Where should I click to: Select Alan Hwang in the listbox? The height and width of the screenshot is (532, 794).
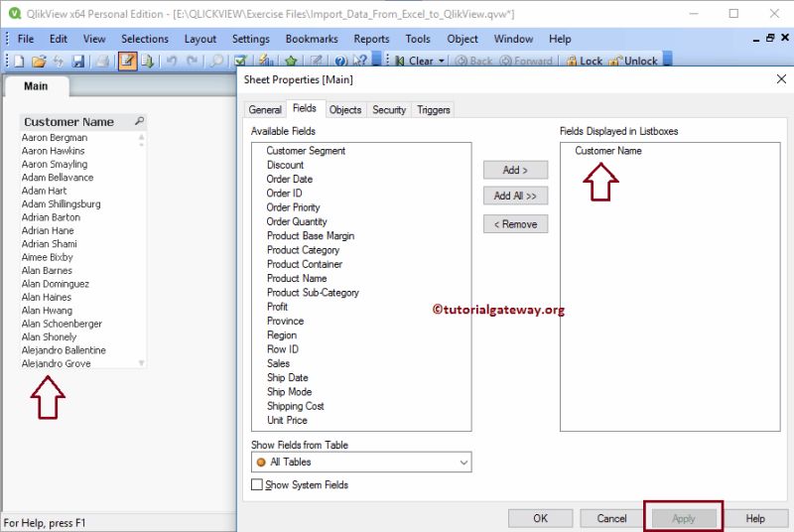tap(47, 311)
